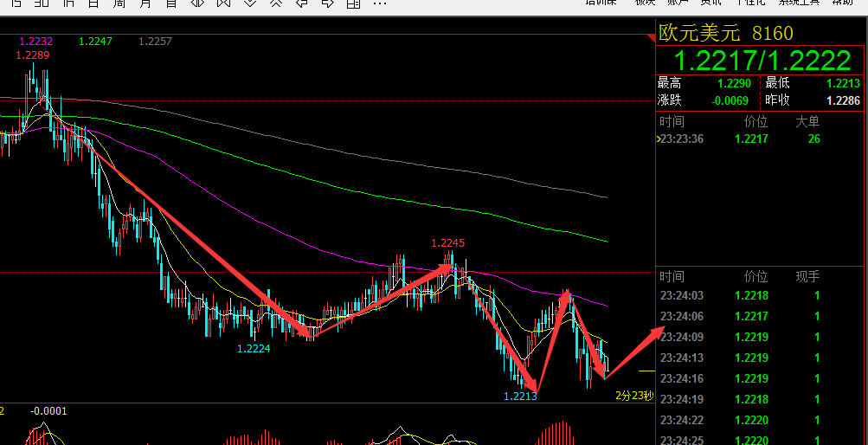Click the 大单 column header
Screen dimensions: 868x445
click(807, 121)
